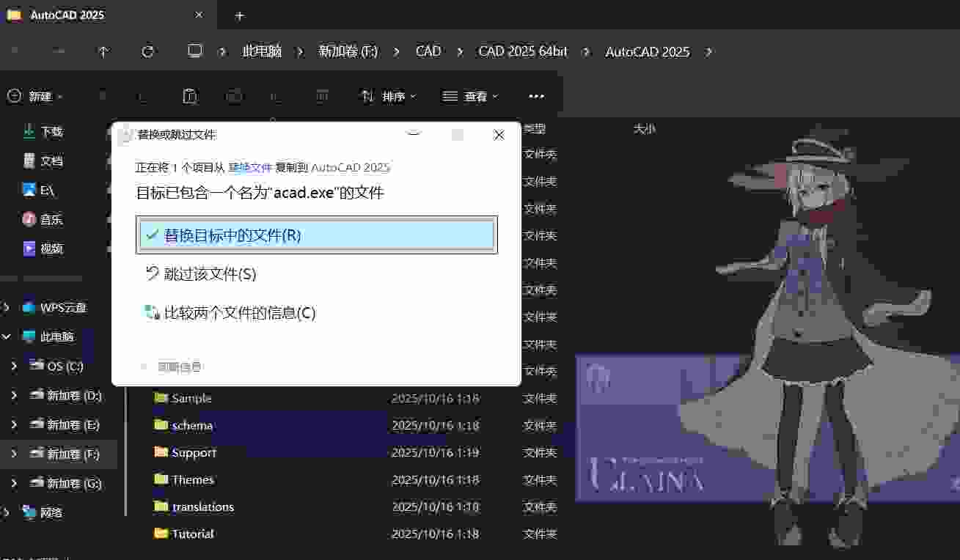Collapse the 此电脑 tree node
Image resolution: width=960 pixels, height=560 pixels.
[x=7, y=336]
